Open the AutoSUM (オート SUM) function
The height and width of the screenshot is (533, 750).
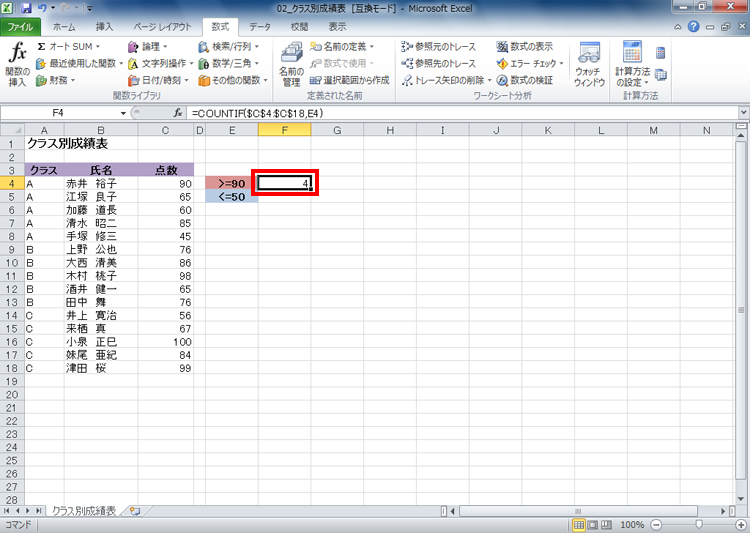pyautogui.click(x=68, y=46)
